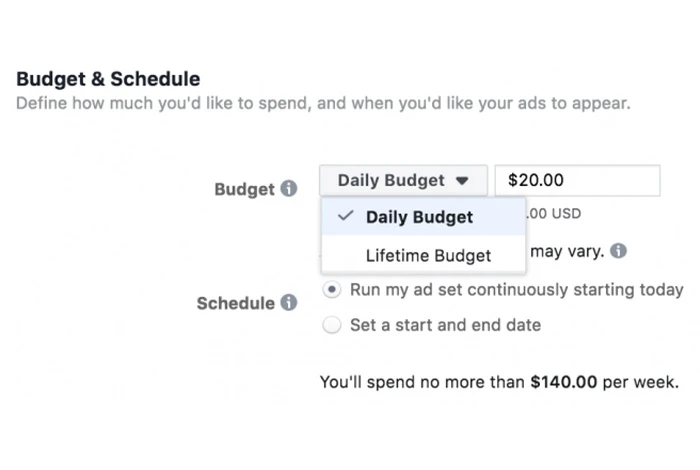Click the info icon beside Budget label

pos(289,188)
